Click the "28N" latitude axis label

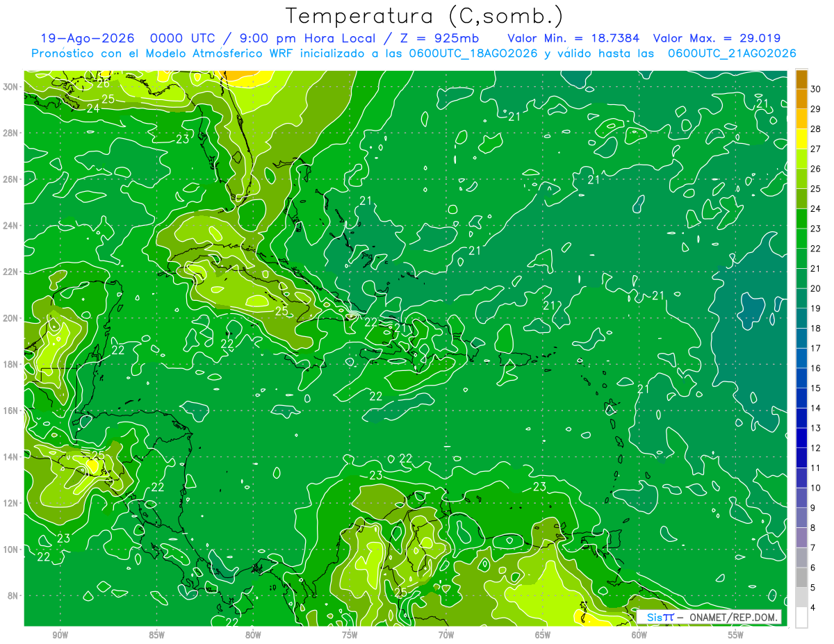tap(12, 133)
